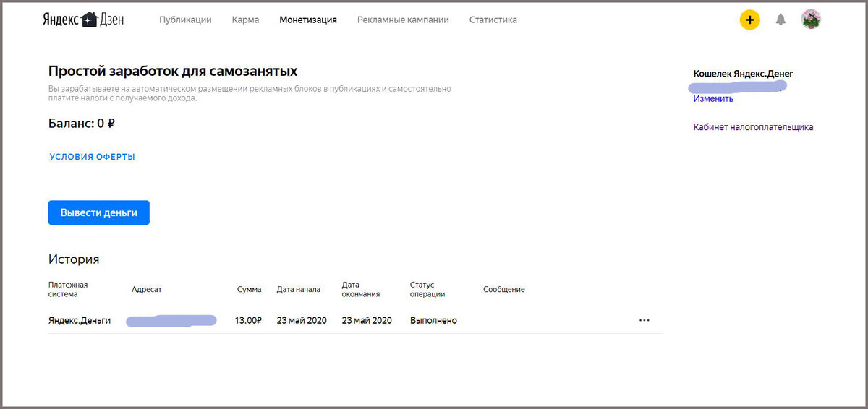Click the Простой заработок для самозанятых heading
The height and width of the screenshot is (409, 868).
click(173, 71)
